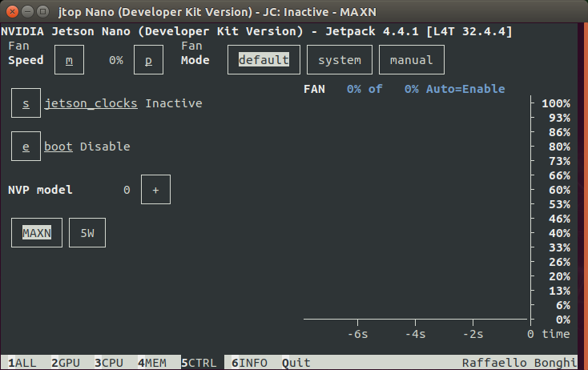Switch fan mode to system
Image resolution: width=588 pixels, height=370 pixels.
(340, 60)
